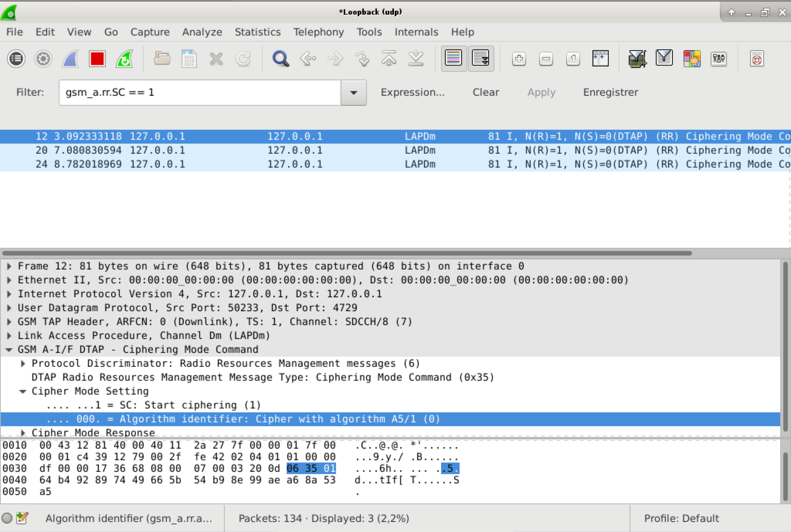Click the Expression... button
The height and width of the screenshot is (532, 791).
click(412, 92)
